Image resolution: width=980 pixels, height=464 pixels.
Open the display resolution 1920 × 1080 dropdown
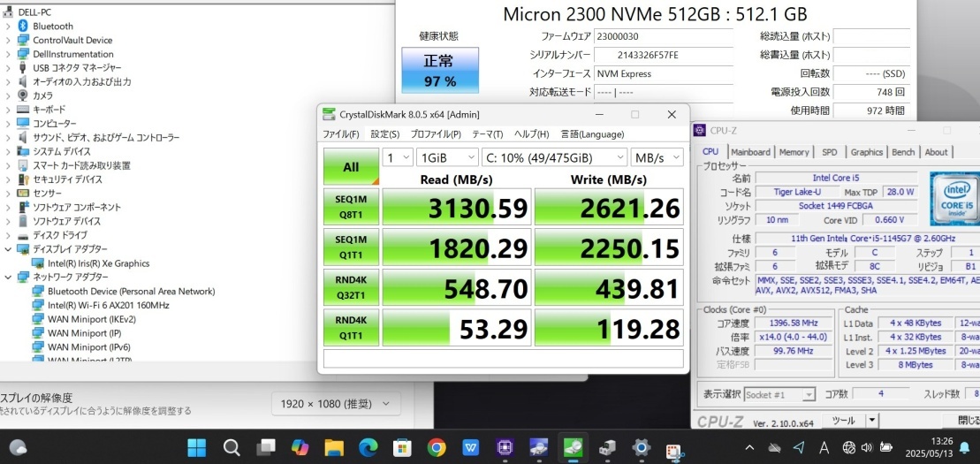[336, 403]
